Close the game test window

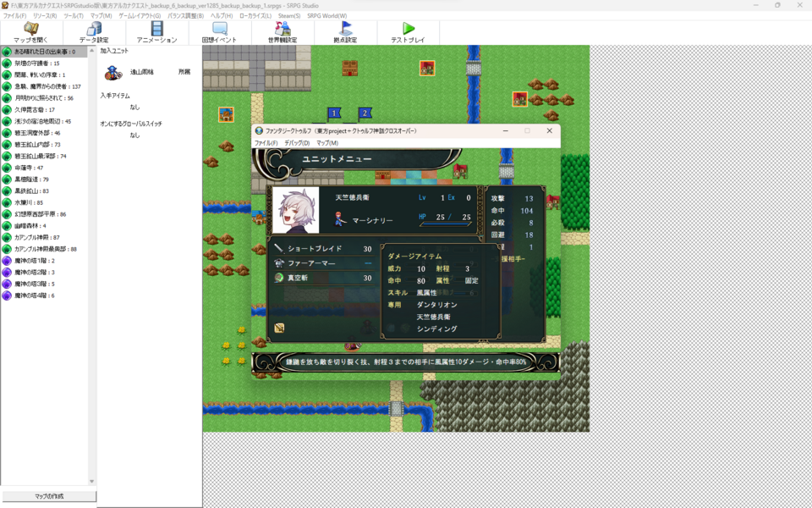[x=550, y=130]
